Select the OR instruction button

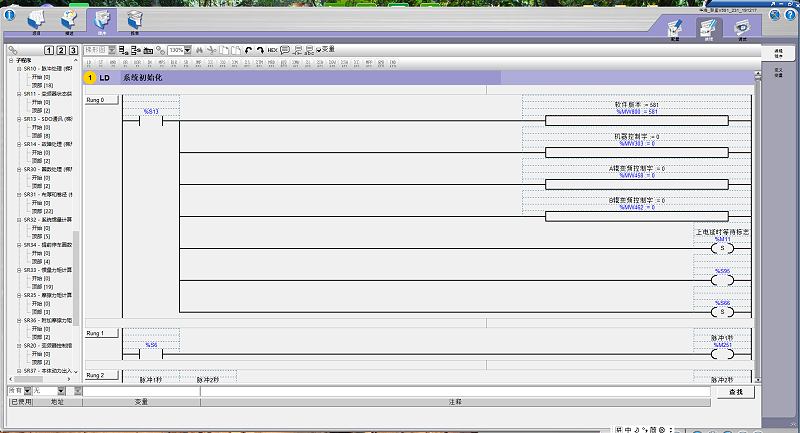coord(125,63)
